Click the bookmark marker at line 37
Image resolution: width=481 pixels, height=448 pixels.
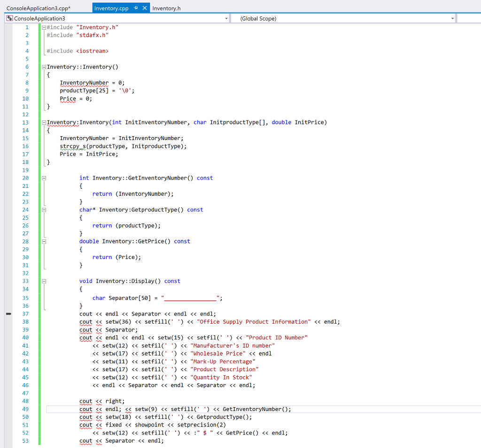pyautogui.click(x=8, y=314)
